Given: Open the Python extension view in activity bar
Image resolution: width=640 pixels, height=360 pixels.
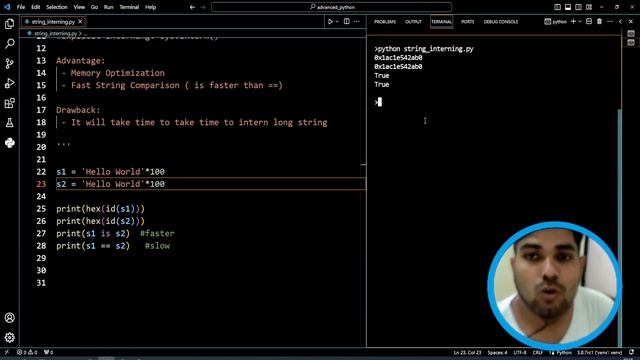Looking at the screenshot, I should tap(9, 143).
